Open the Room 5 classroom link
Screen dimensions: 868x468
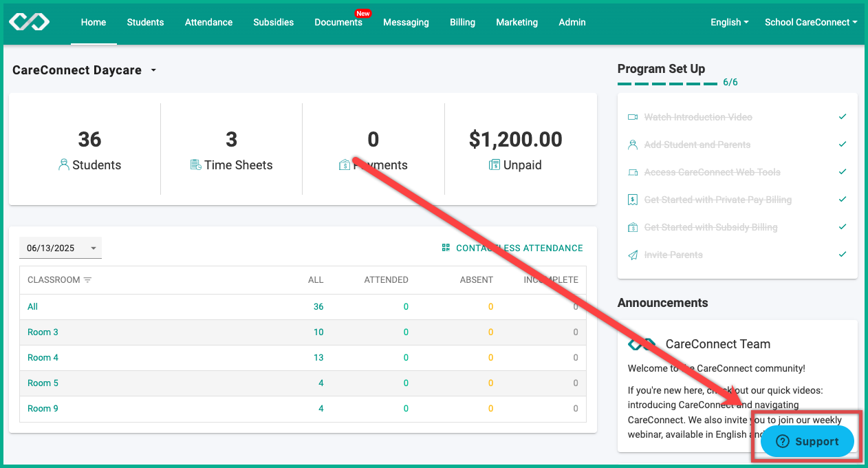click(x=43, y=383)
